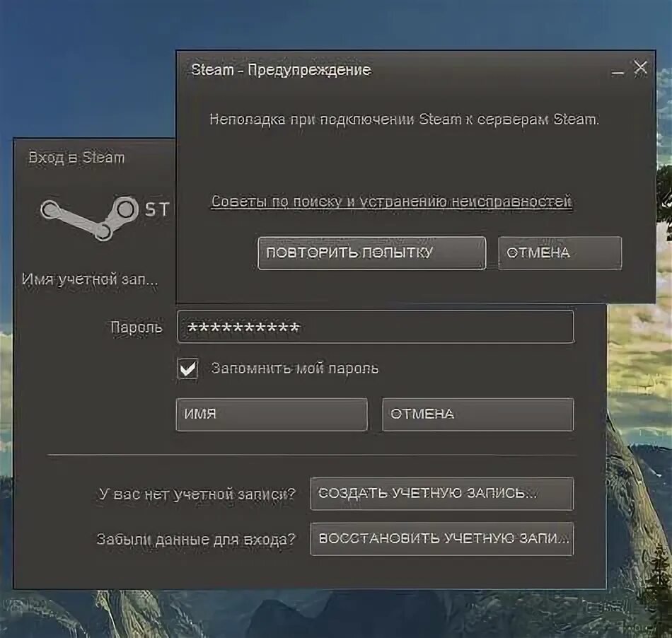Screen dimensions: 672x638
Task: Click the Забыли данные для входа? text
Action: click(x=196, y=539)
